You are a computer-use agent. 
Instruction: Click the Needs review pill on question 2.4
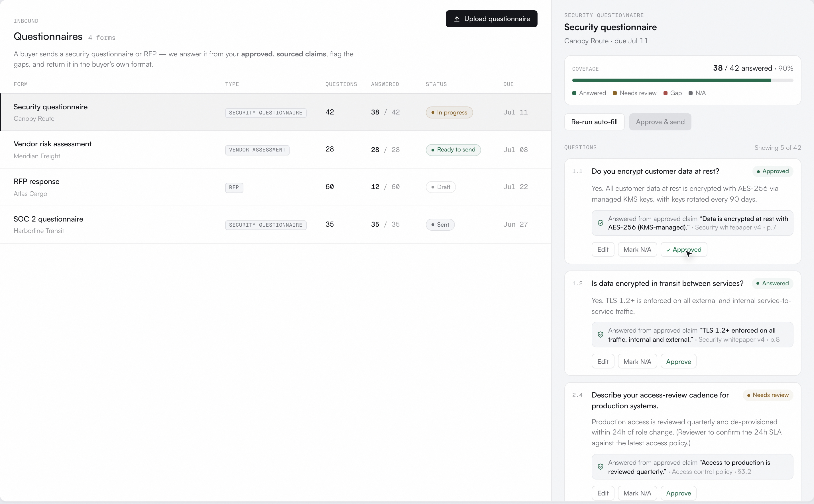[768, 395]
